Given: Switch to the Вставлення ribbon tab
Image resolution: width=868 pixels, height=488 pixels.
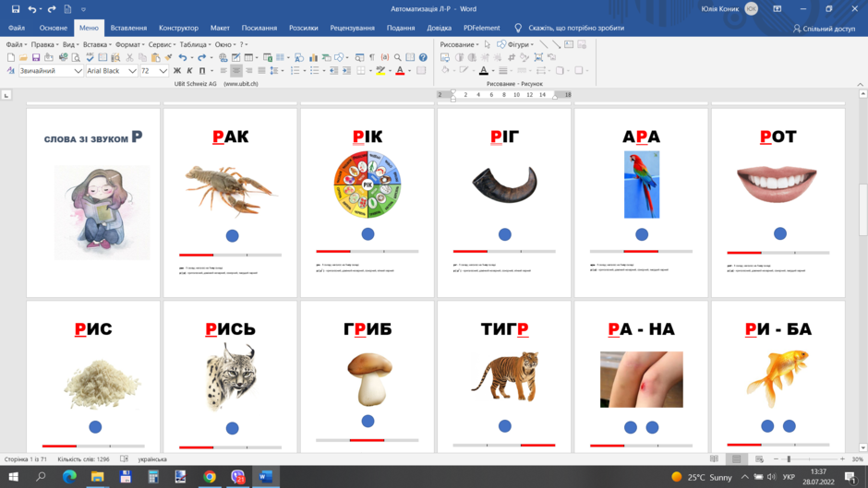Looking at the screenshot, I should pyautogui.click(x=128, y=28).
